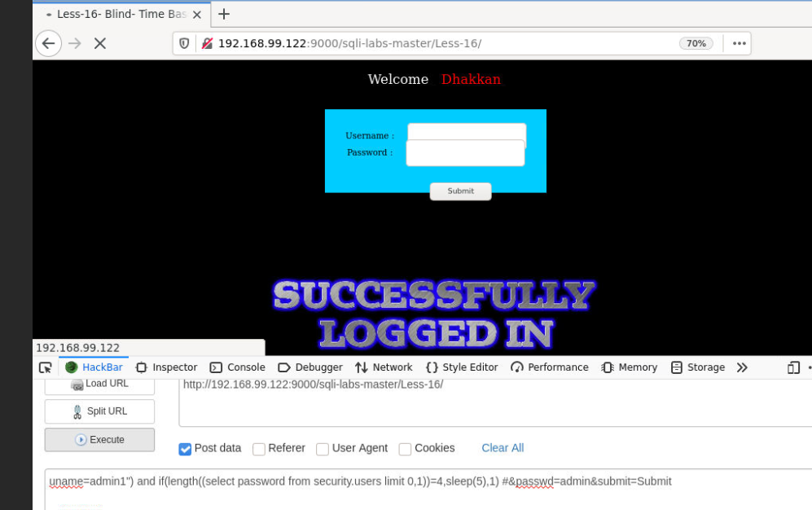The width and height of the screenshot is (812, 510).
Task: Click the Username input field
Action: tap(467, 131)
